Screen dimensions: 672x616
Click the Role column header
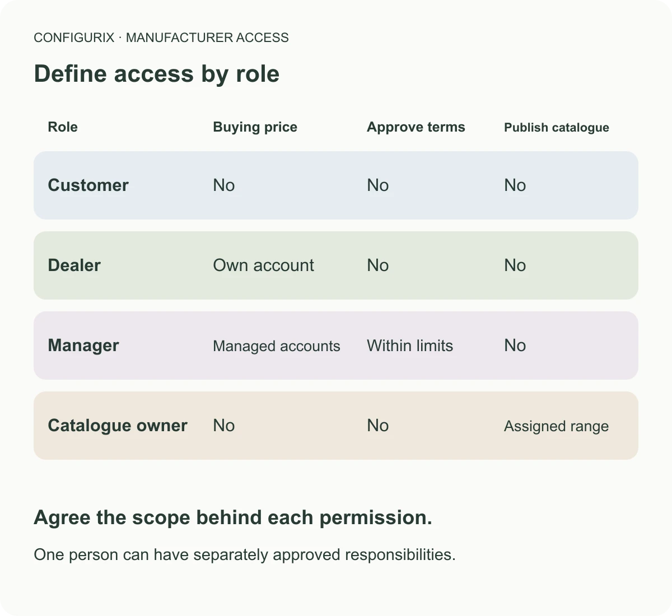pos(63,127)
